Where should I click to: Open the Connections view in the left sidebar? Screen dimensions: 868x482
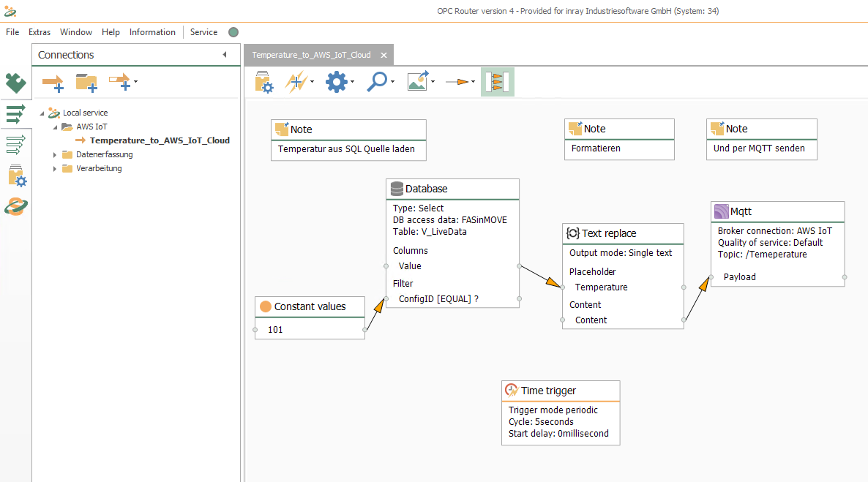click(x=15, y=114)
